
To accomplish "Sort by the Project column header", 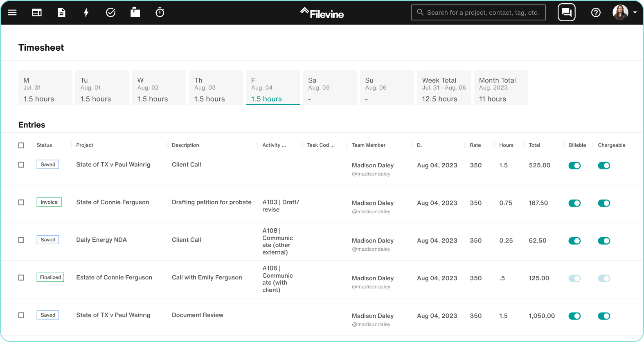I will click(x=85, y=145).
